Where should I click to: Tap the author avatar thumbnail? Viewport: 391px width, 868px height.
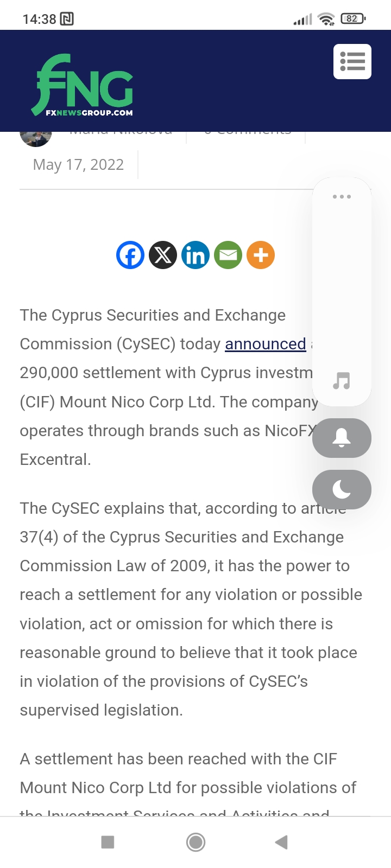[x=36, y=138]
